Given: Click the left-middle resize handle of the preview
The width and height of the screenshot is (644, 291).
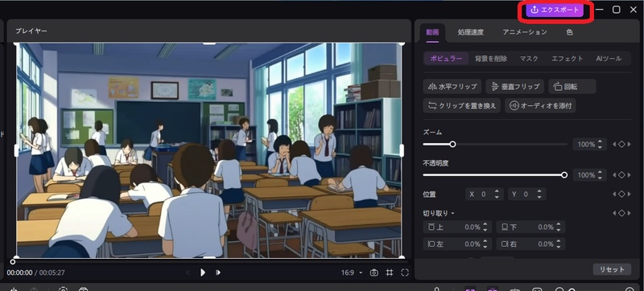Looking at the screenshot, I should point(16,150).
